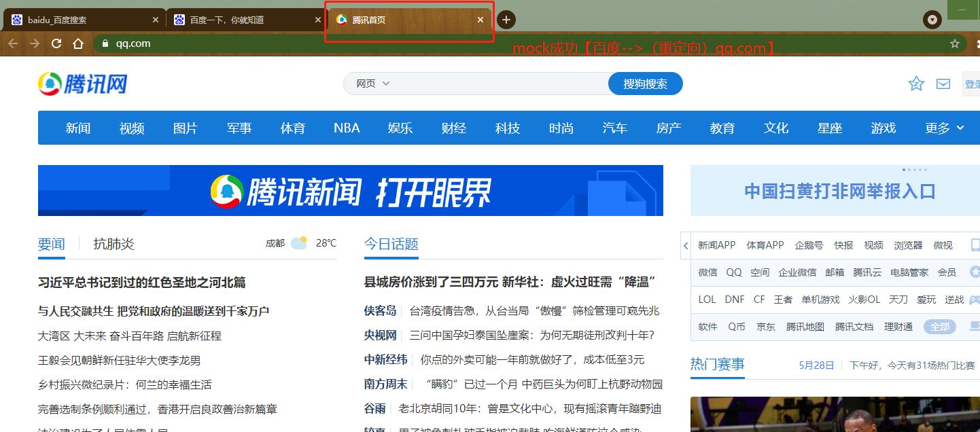
Task: Open 科技 in the navigation bar
Action: point(508,128)
